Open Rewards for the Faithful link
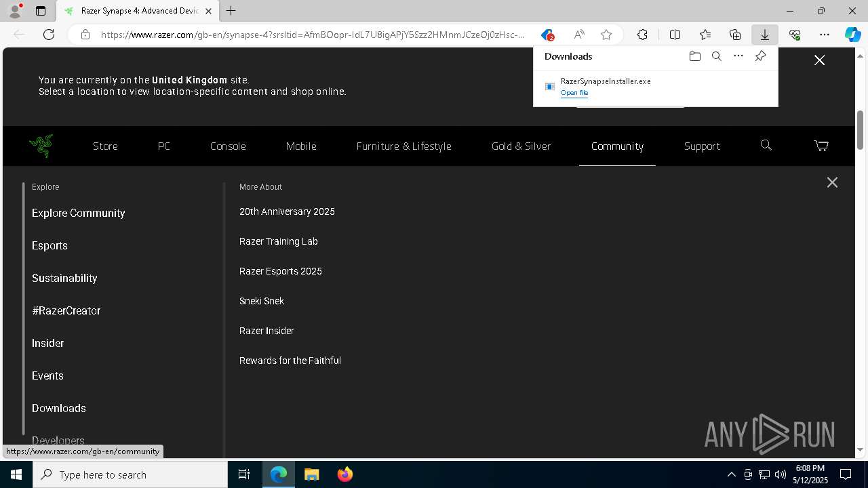The height and width of the screenshot is (488, 868). [290, 361]
